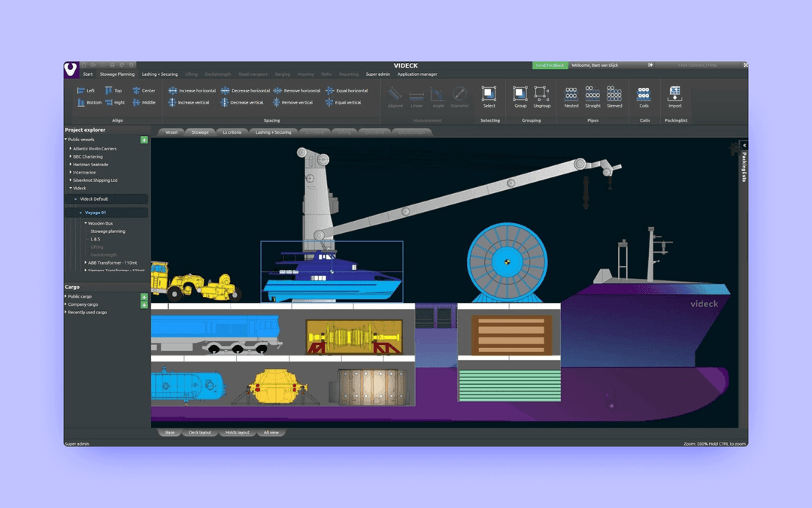Expand the Atlantic Ro-Ro Carriers node
Viewport: 812px width, 508px height.
pyautogui.click(x=71, y=149)
